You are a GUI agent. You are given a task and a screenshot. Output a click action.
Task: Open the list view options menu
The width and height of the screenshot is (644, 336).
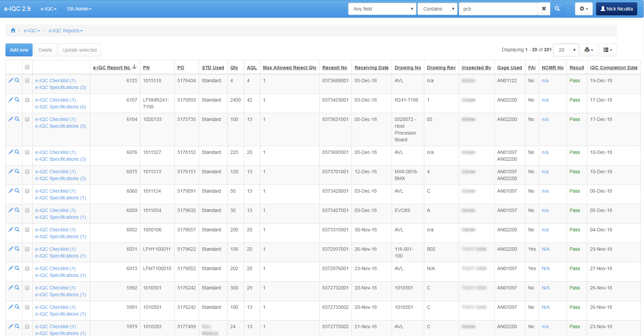pos(608,50)
